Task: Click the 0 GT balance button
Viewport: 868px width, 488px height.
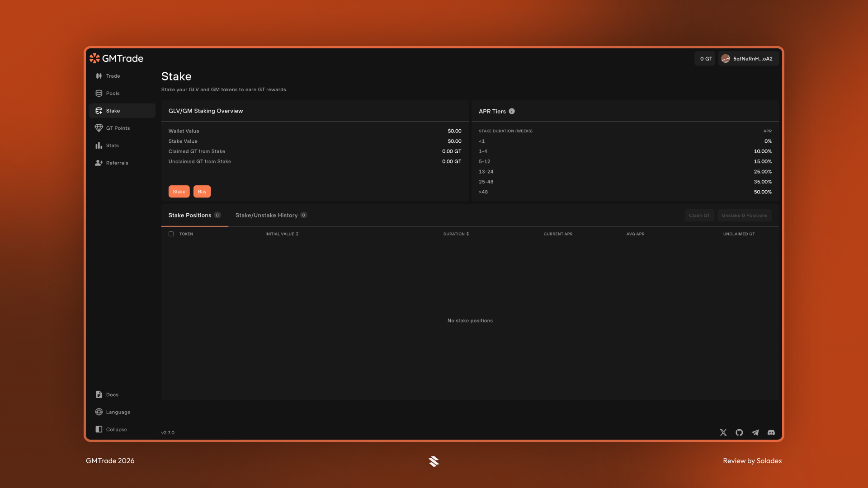Action: (x=705, y=59)
